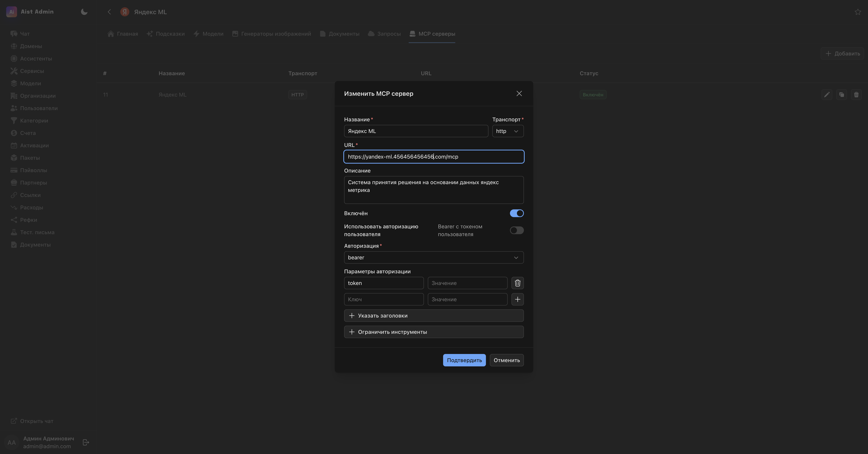Expand Указать заголовки section

pos(434,316)
